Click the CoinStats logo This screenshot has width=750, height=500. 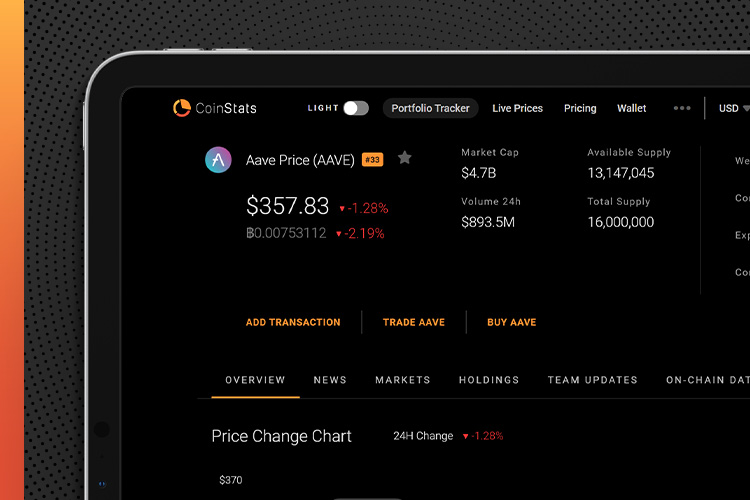coord(214,108)
